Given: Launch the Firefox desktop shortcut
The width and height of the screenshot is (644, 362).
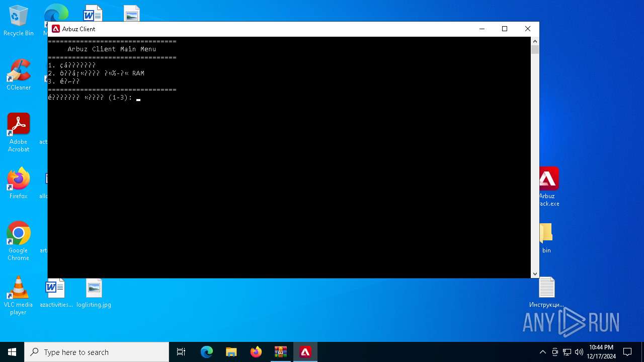Looking at the screenshot, I should (x=19, y=184).
